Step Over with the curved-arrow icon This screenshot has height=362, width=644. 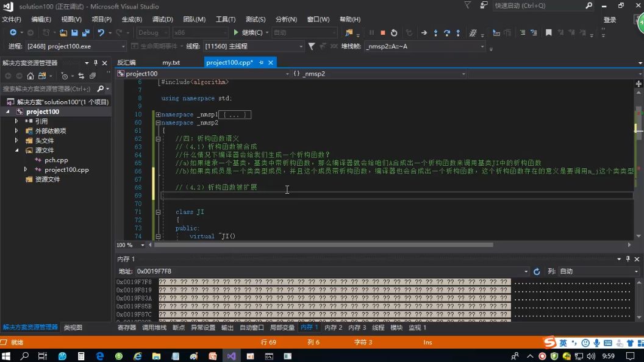(x=447, y=33)
